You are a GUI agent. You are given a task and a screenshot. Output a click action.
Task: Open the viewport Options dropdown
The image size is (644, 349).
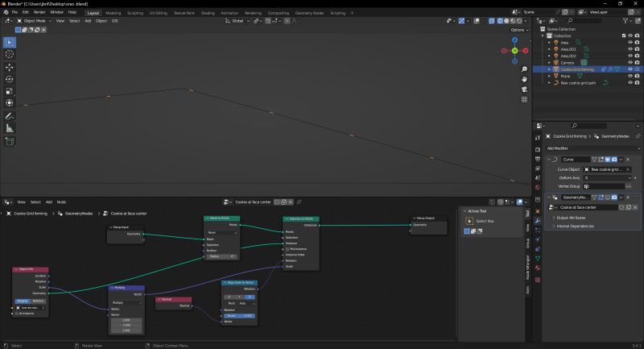coord(519,30)
